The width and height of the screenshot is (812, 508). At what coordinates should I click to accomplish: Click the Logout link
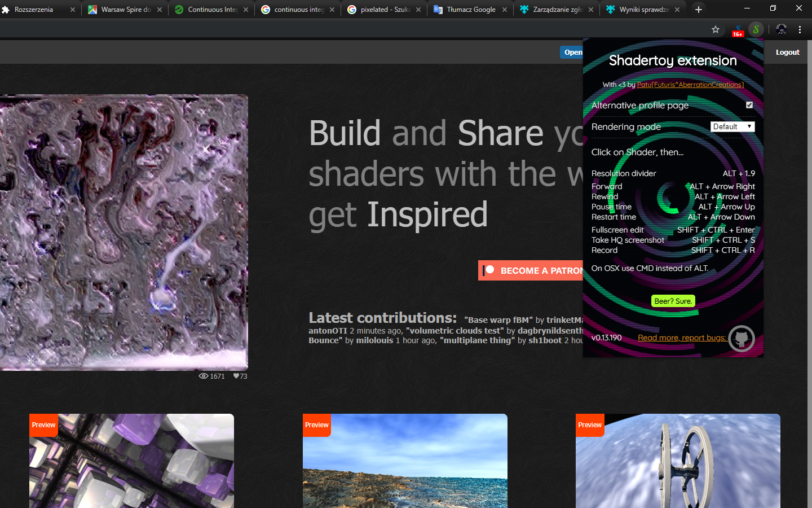787,52
